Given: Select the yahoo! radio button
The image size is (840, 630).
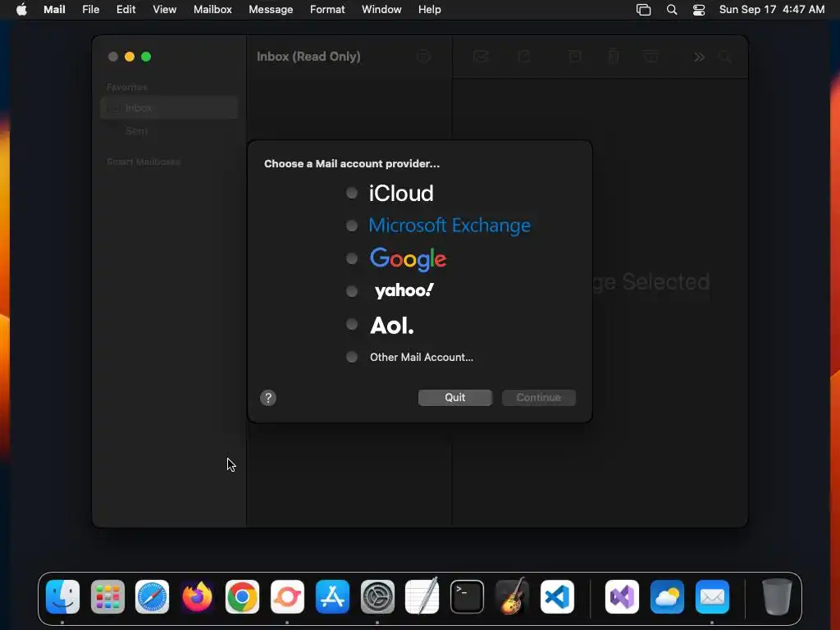Looking at the screenshot, I should tap(351, 291).
